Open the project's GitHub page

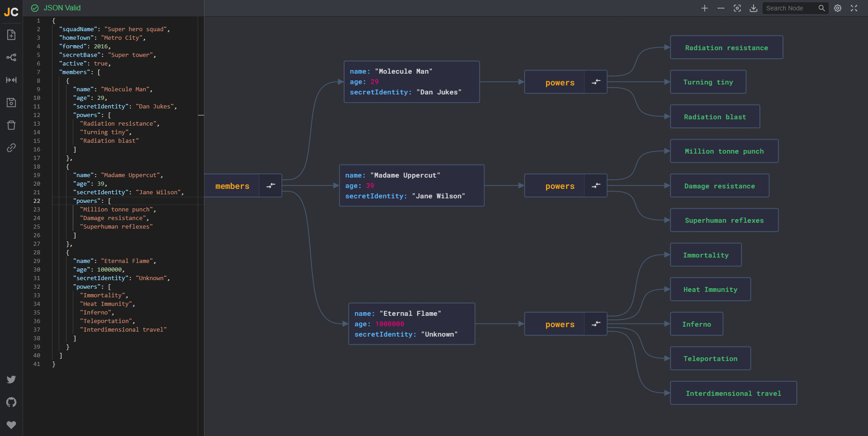11,402
